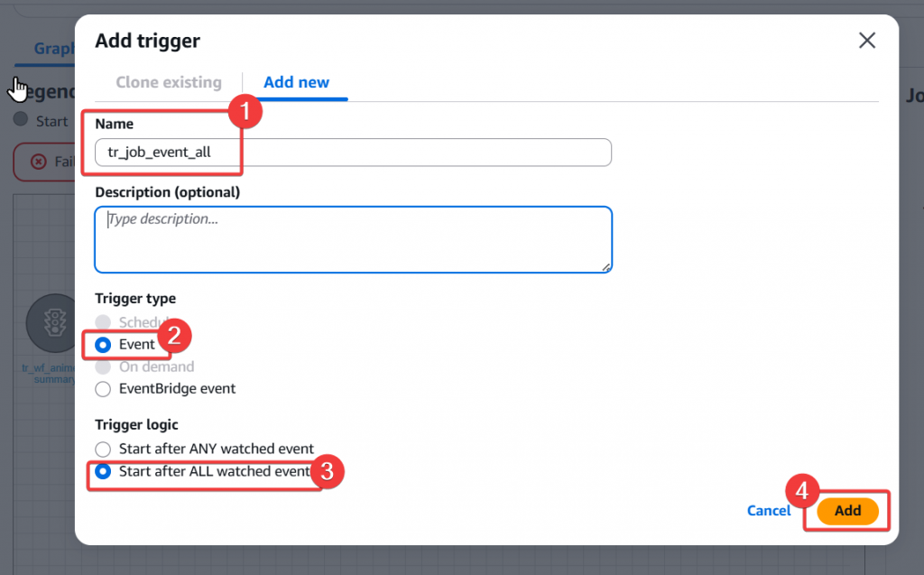Screen dimensions: 924x575
Task: Choose Start after ANY watched event
Action: click(103, 450)
